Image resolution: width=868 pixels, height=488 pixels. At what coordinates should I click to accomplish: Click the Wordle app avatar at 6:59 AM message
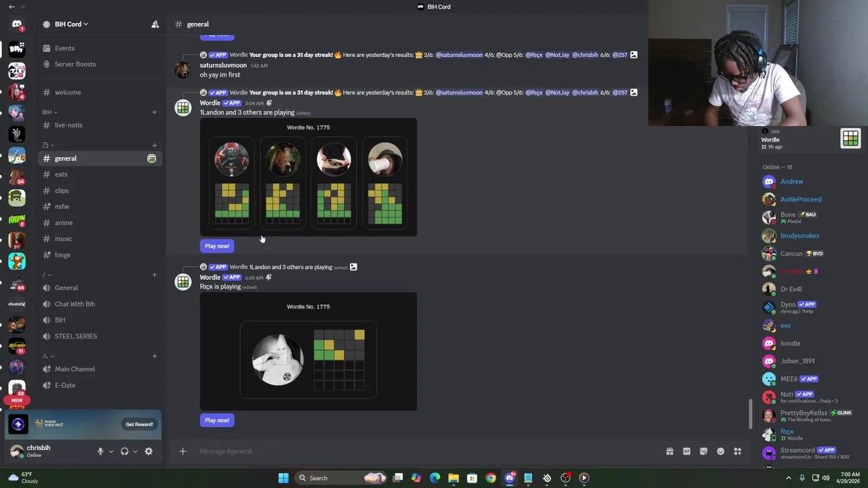click(183, 282)
